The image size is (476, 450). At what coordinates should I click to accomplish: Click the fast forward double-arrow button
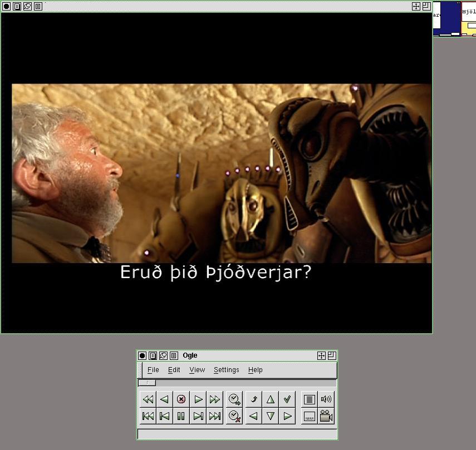214,399
